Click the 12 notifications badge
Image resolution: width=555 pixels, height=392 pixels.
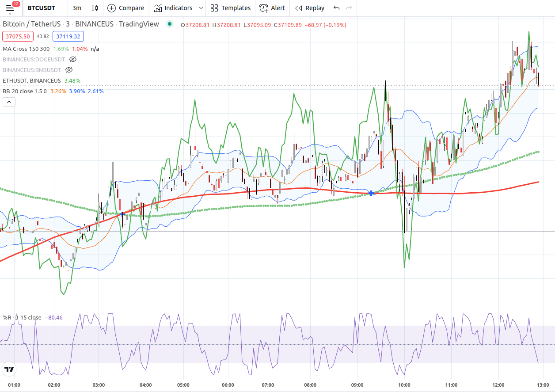coord(16,4)
